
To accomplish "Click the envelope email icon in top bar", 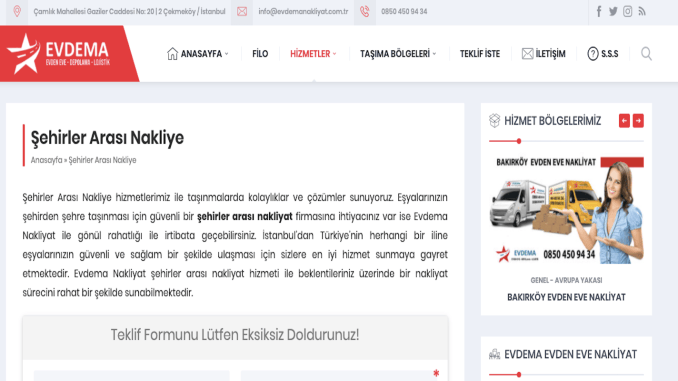I will point(242,12).
